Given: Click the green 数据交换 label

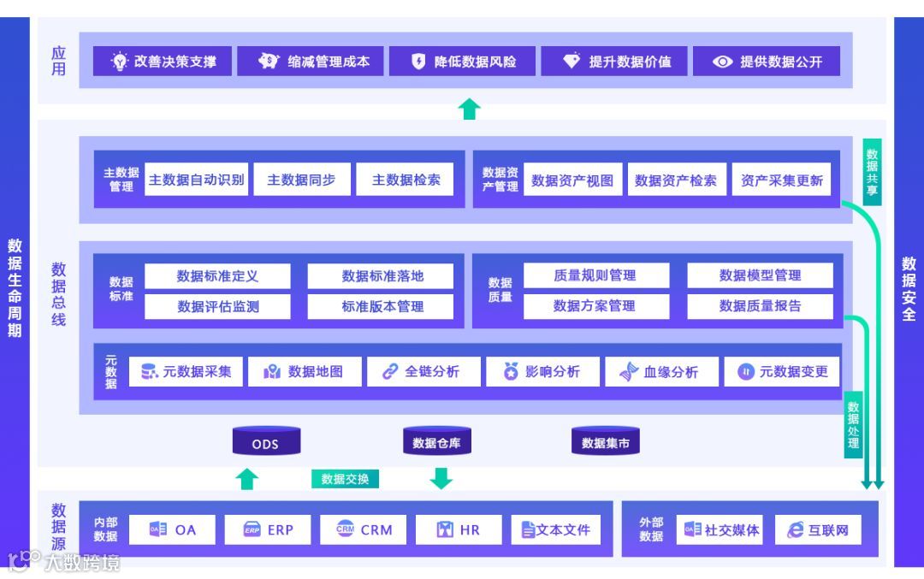Looking at the screenshot, I should point(345,479).
